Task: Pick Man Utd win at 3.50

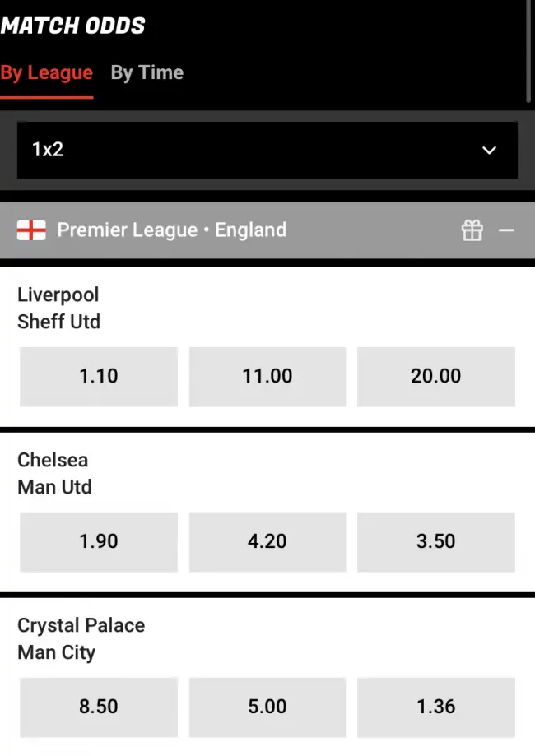Action: (435, 541)
